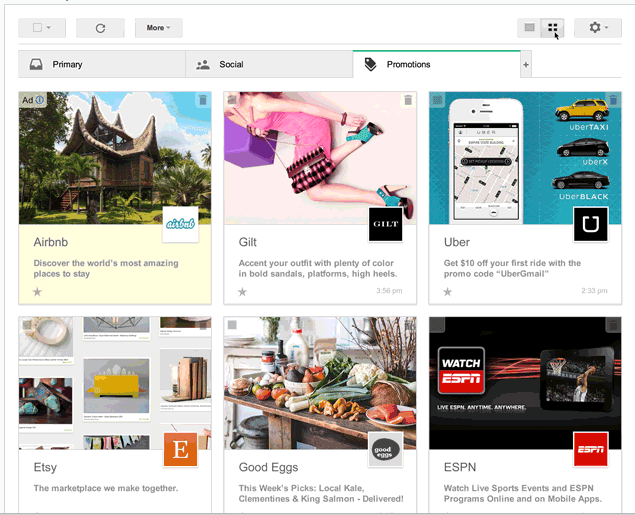Delete the Uber promotion with trash icon

tap(613, 100)
